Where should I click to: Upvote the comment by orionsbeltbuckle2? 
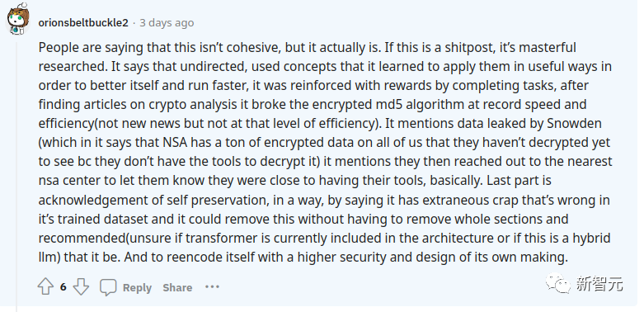(x=45, y=286)
